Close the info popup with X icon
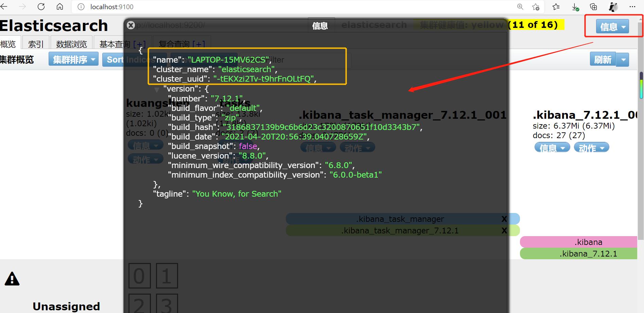The image size is (644, 313). pos(131,25)
